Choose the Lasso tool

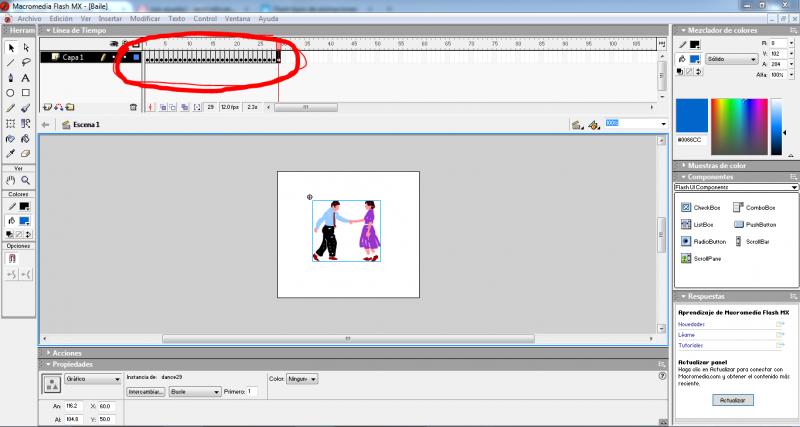[25, 62]
